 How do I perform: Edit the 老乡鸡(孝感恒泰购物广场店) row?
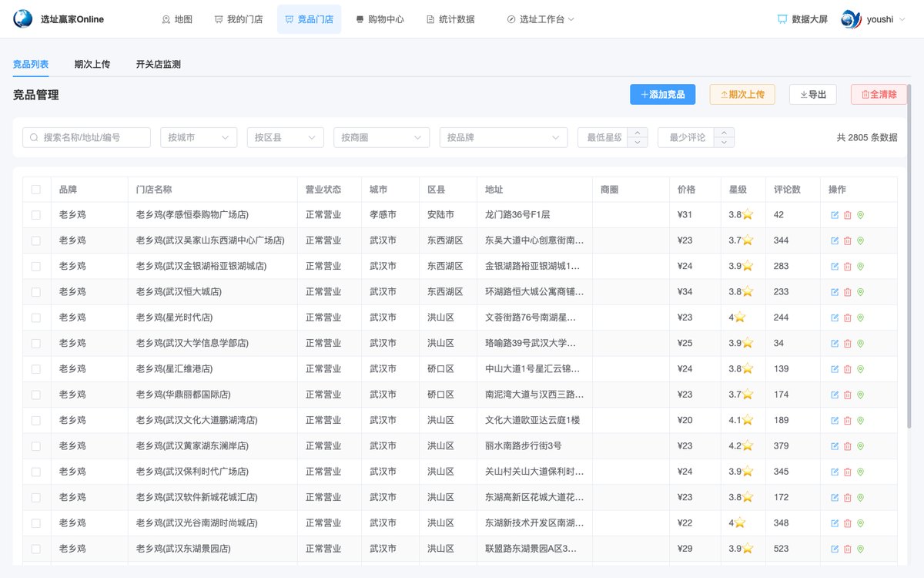point(835,215)
